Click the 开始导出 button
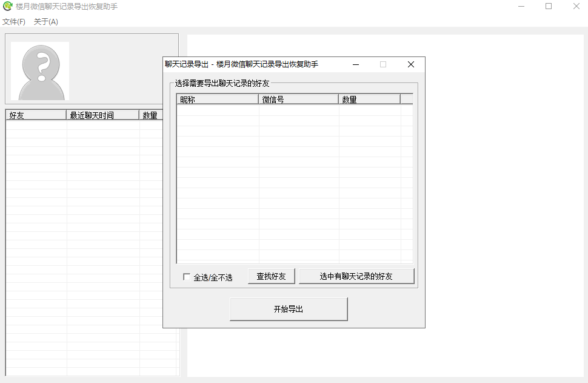The width and height of the screenshot is (588, 383). pos(289,309)
